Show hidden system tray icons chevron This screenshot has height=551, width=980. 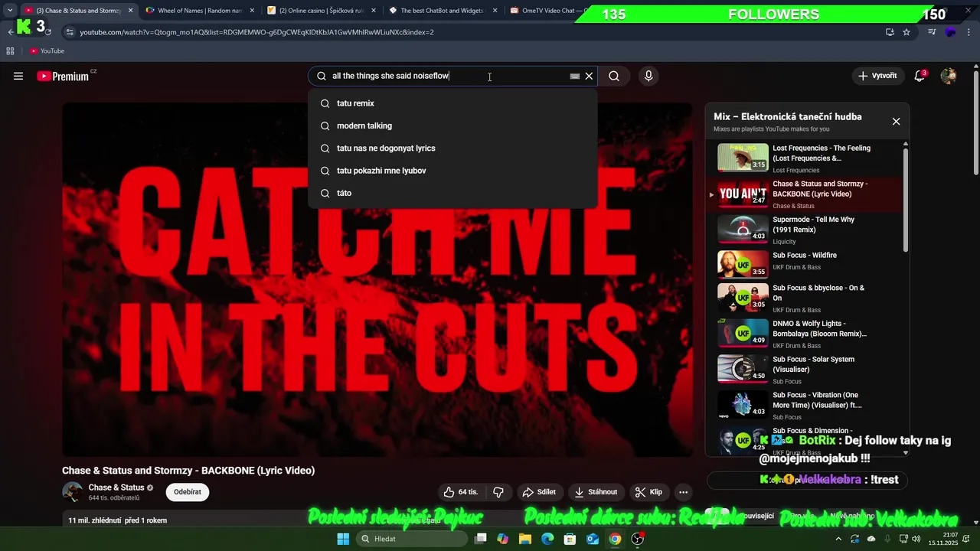click(x=838, y=539)
